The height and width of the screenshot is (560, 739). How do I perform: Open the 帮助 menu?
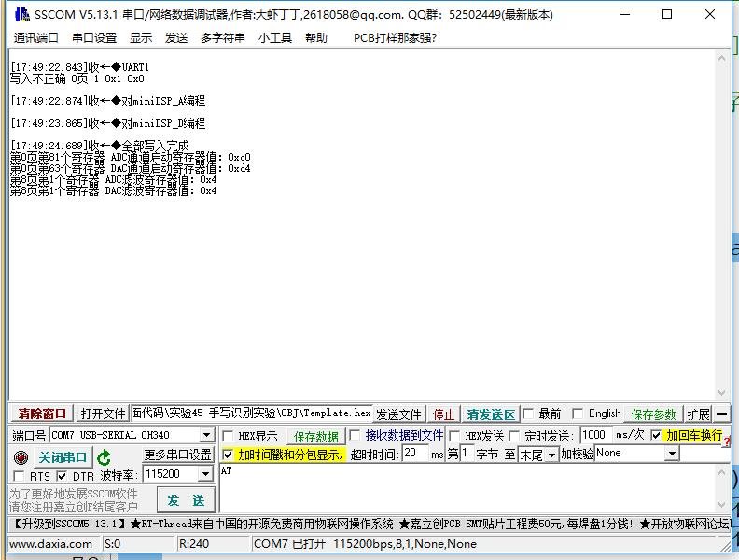coord(315,37)
